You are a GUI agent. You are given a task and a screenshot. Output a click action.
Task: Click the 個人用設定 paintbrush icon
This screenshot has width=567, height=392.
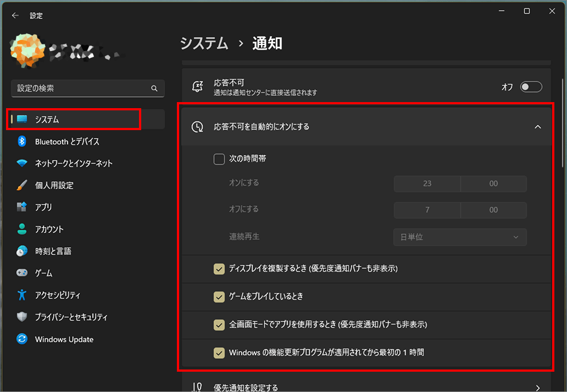pyautogui.click(x=21, y=186)
